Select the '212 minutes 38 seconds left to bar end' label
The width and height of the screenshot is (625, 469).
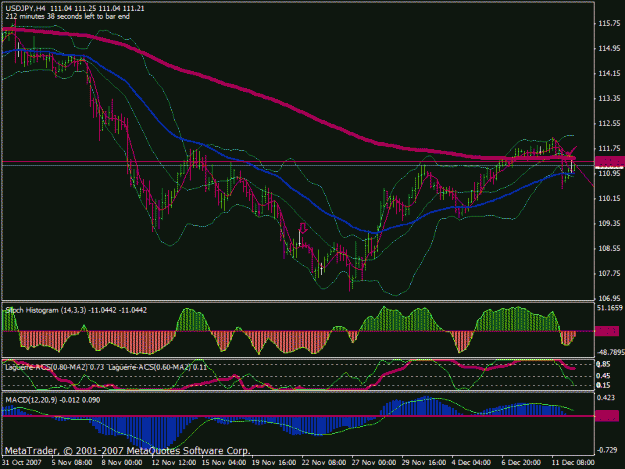coord(67,16)
